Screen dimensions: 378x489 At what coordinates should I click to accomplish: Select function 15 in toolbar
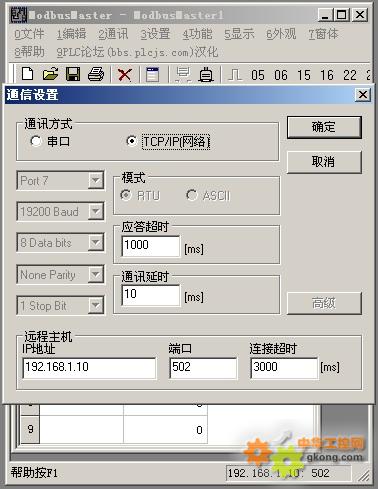coord(304,75)
